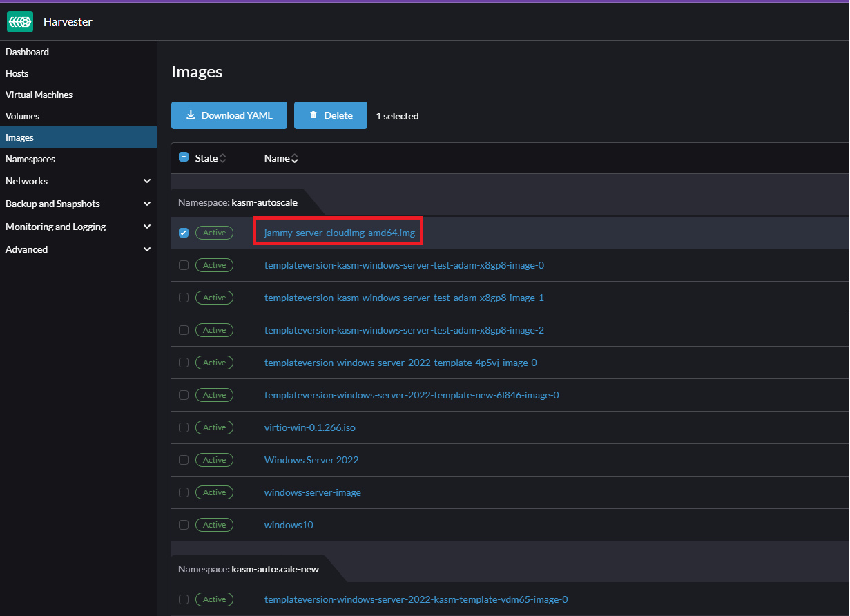Image resolution: width=850 pixels, height=616 pixels.
Task: Uncheck the jammy-server-cloudimg-amd64.img checkbox
Action: pyautogui.click(x=184, y=233)
